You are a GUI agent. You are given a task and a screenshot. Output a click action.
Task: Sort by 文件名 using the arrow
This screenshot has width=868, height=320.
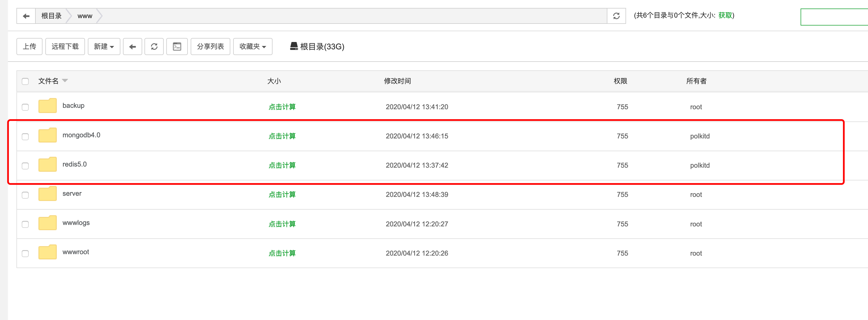coord(65,80)
